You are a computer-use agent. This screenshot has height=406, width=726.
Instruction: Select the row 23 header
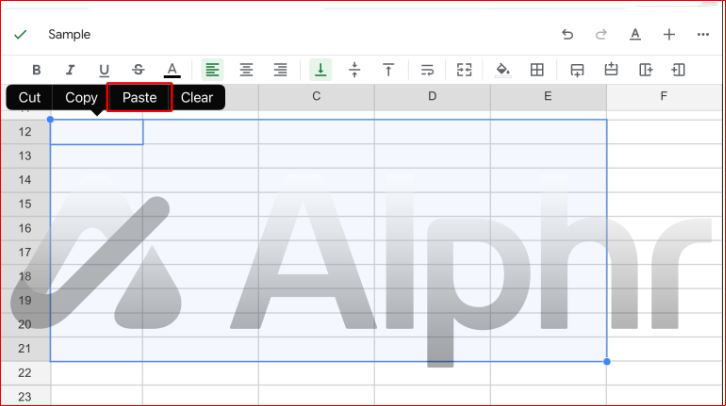pos(25,396)
